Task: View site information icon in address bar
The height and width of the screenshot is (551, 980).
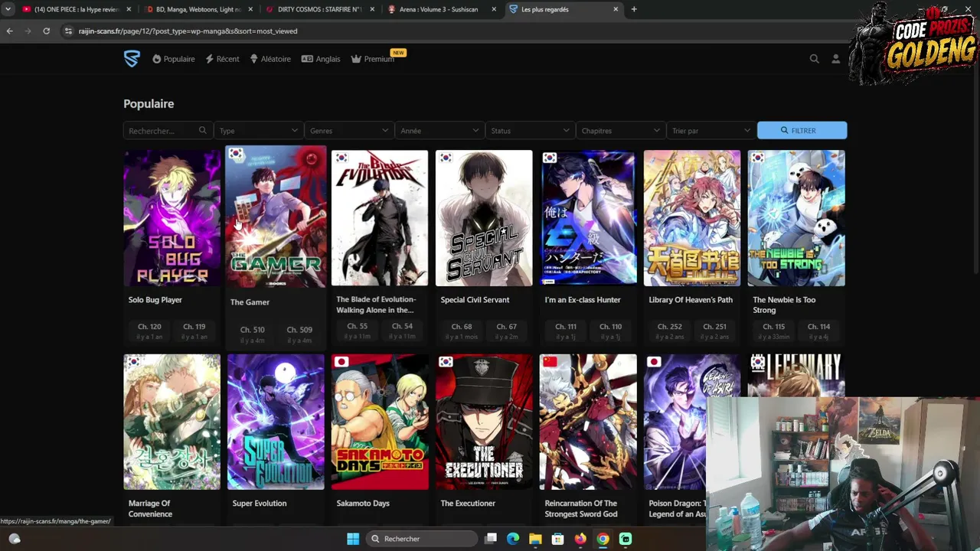Action: click(x=68, y=31)
